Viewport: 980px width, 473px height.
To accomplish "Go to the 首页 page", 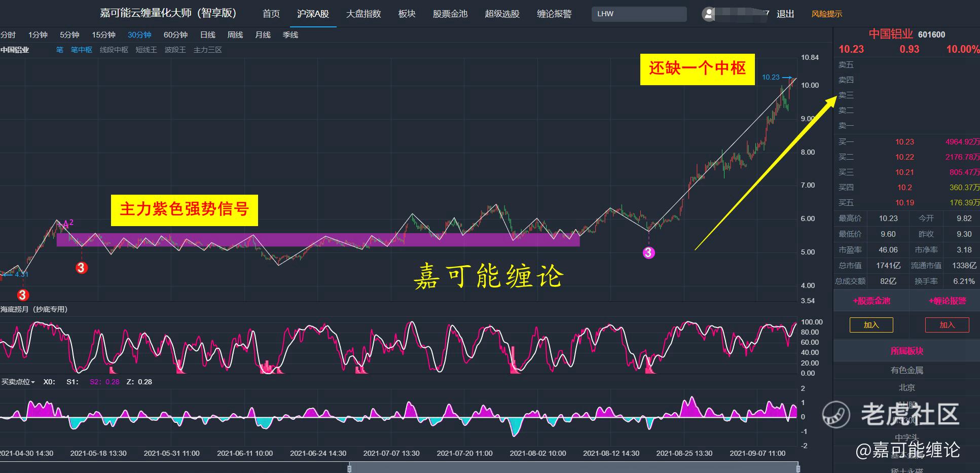I will 271,14.
